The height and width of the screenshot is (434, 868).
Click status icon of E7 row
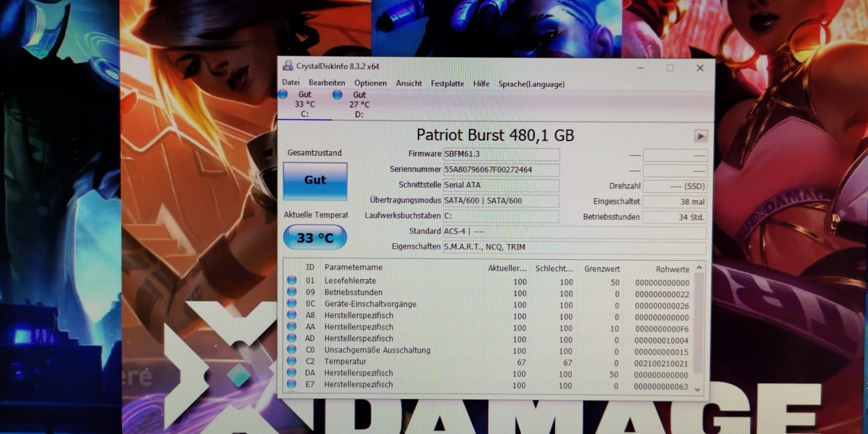(x=292, y=384)
